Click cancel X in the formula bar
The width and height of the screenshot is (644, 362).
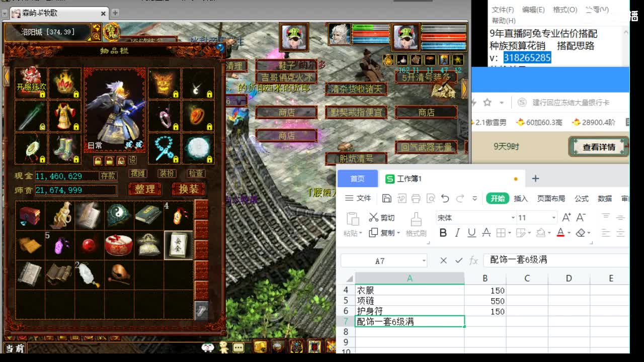pos(443,260)
